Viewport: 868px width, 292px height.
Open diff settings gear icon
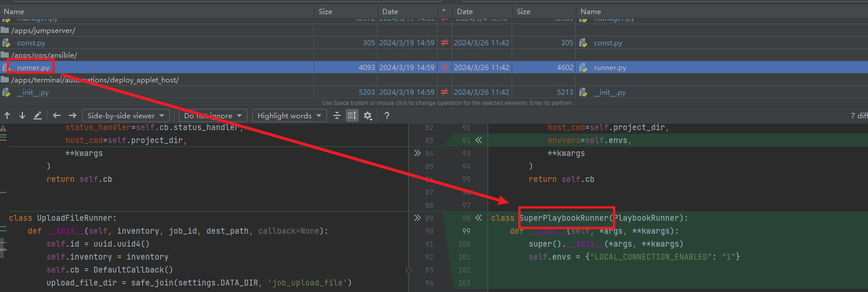point(368,116)
